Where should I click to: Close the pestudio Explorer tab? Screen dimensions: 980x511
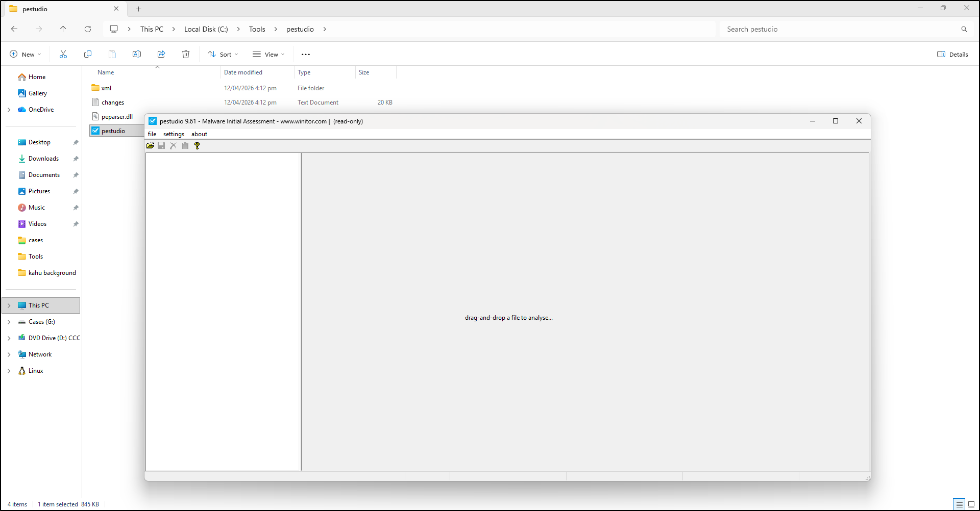[x=116, y=9]
